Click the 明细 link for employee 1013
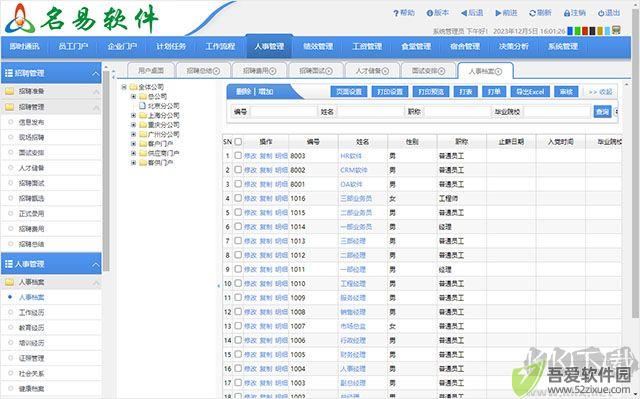Screen dimensions: 640x399 click(x=281, y=241)
